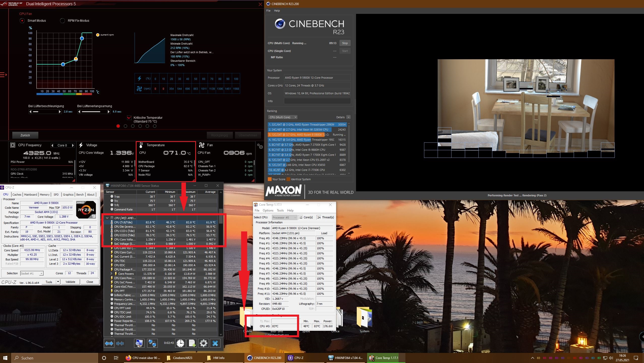The width and height of the screenshot is (644, 363).
Task: Select Smart Modus radio button
Action: [22, 21]
